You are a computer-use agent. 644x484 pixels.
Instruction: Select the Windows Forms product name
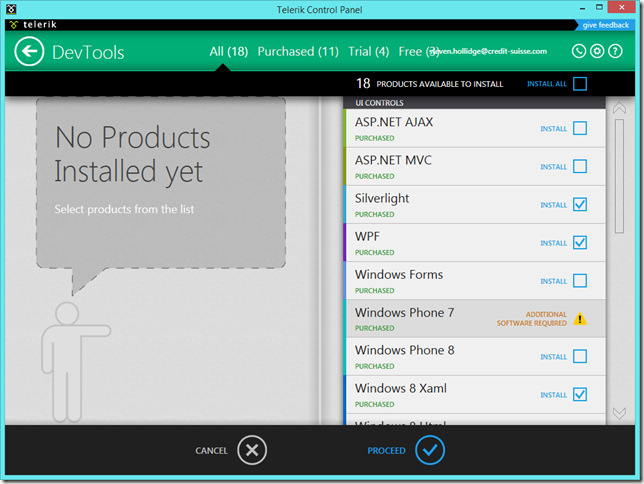(399, 274)
